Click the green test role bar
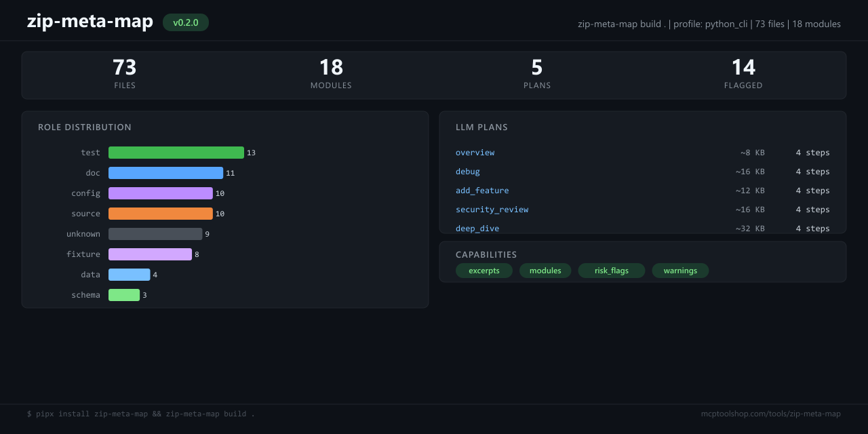 [x=176, y=153]
